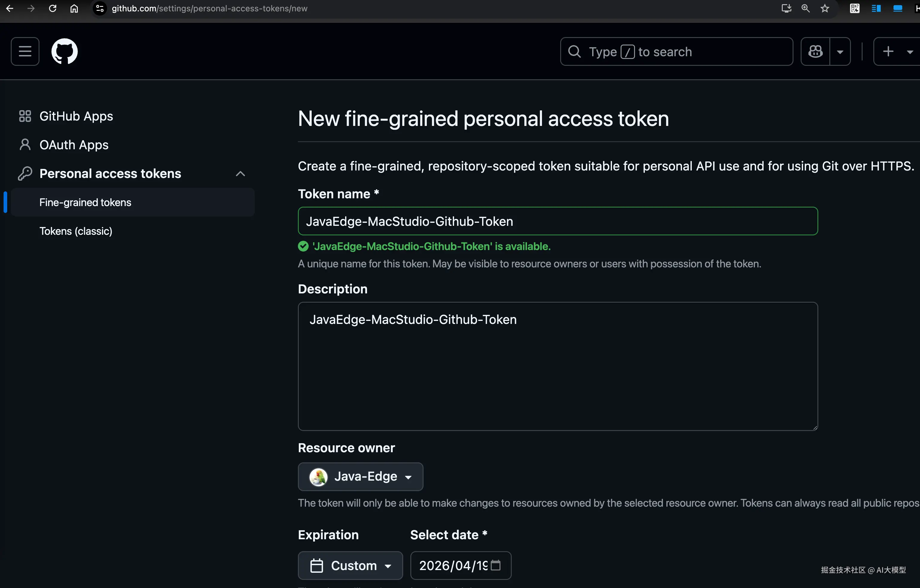Open the Custom expiration dropdown

350,565
